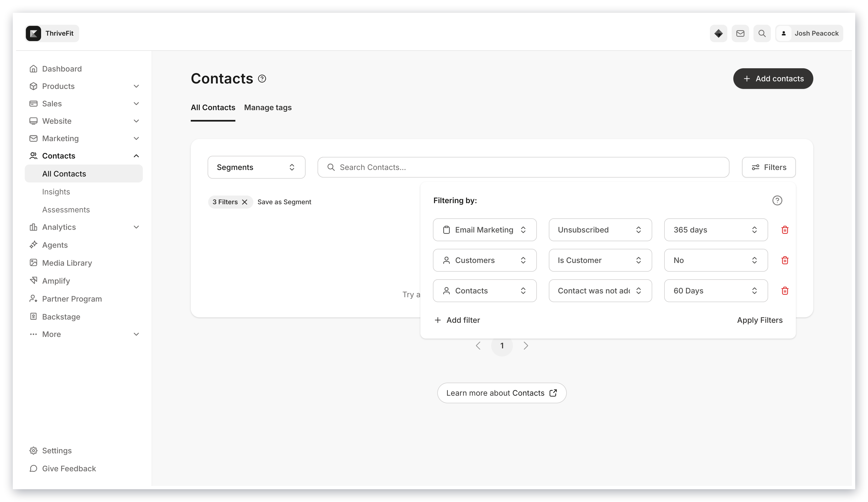Click the Partner Program icon

33,299
